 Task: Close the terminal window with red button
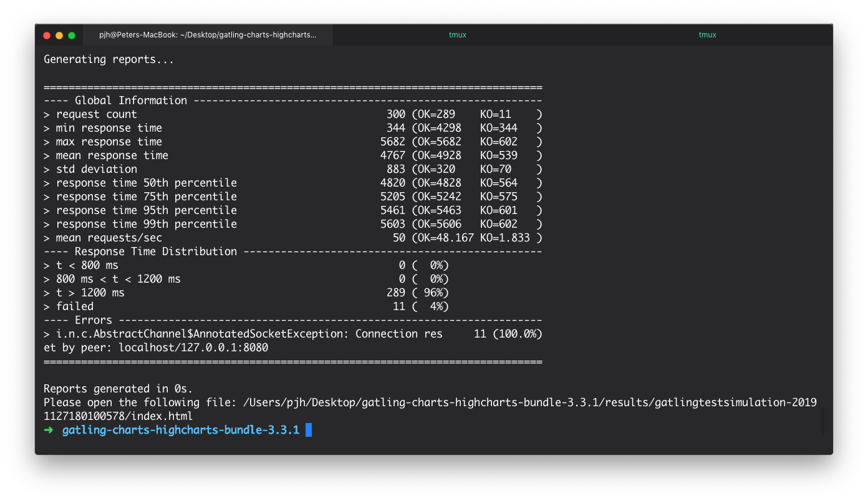[47, 36]
